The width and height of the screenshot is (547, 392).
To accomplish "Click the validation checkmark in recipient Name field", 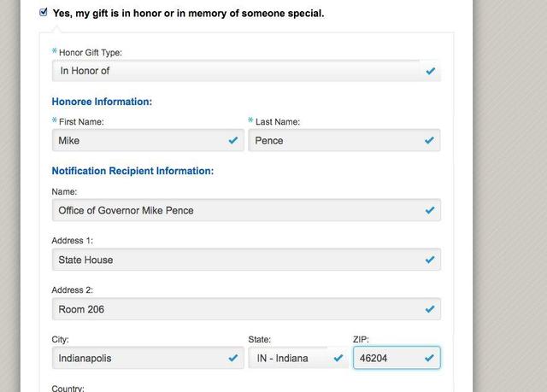I will click(430, 210).
